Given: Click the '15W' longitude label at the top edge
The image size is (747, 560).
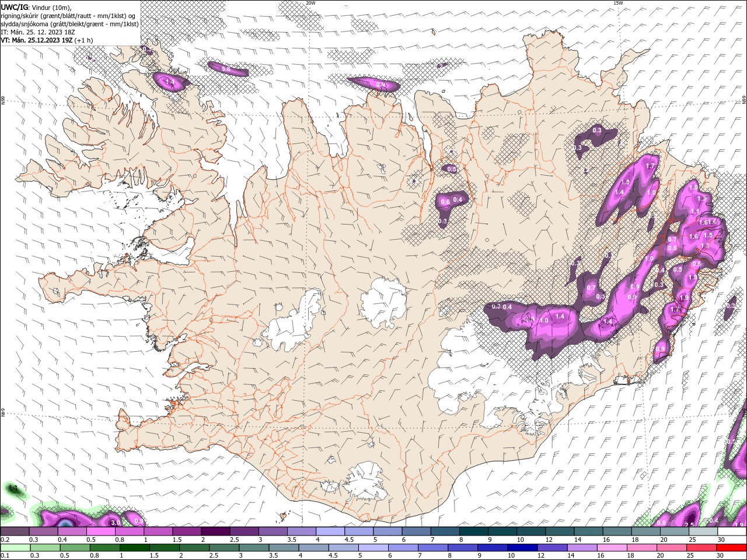Looking at the screenshot, I should 617,3.
